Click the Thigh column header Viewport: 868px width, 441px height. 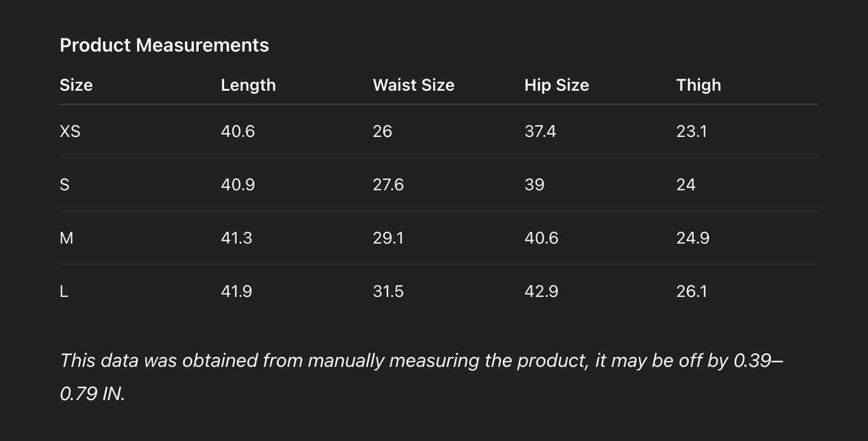point(698,85)
